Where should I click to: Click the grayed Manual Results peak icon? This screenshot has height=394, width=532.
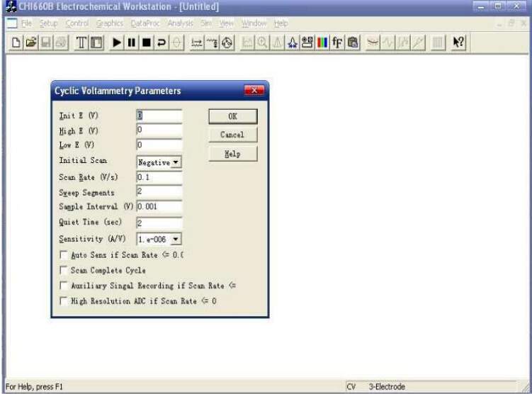(277, 43)
